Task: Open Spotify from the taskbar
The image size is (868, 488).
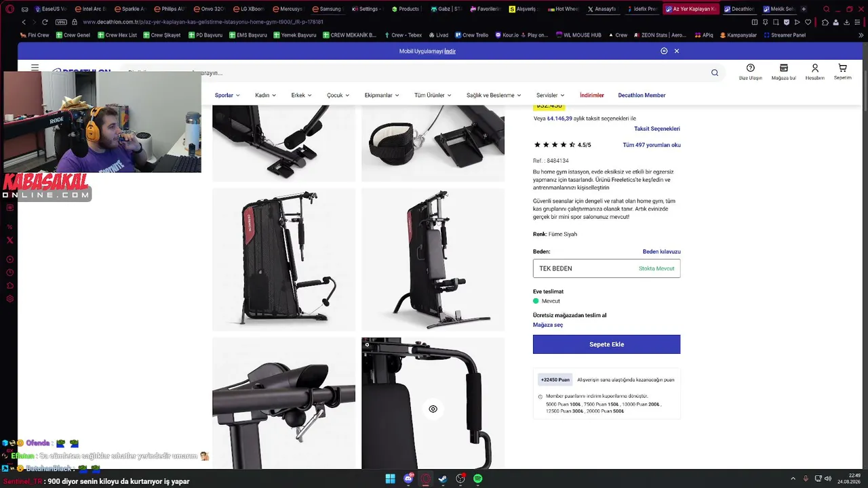Action: tap(478, 479)
